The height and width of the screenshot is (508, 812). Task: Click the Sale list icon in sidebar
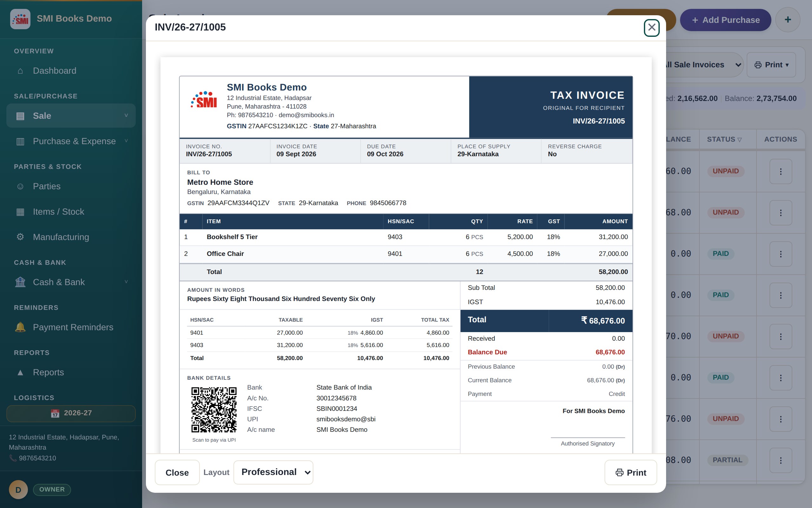(20, 116)
